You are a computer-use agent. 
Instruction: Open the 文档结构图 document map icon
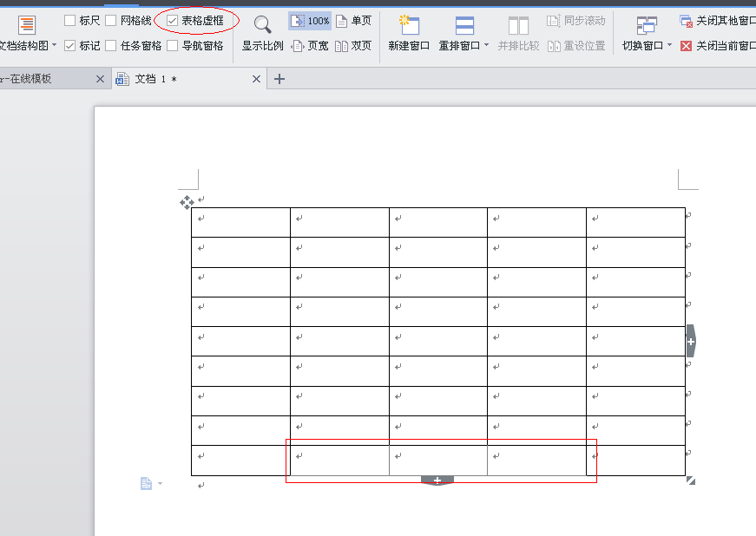click(27, 25)
